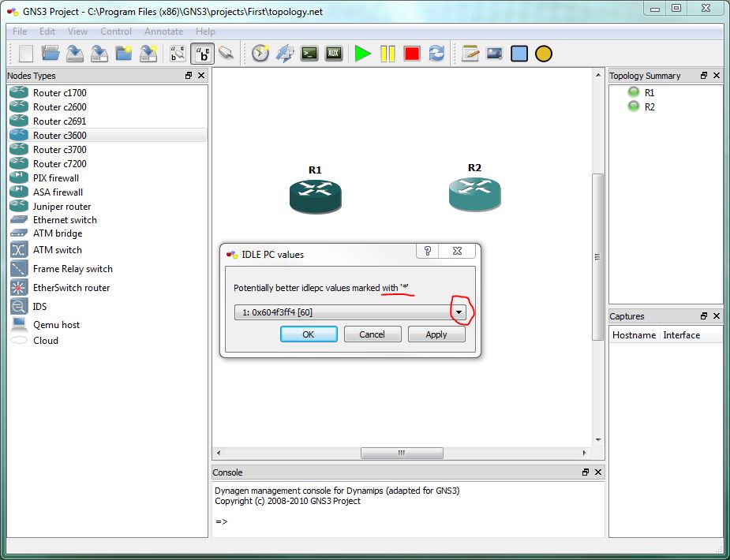Open the Snapshot clock icon

pos(260,54)
